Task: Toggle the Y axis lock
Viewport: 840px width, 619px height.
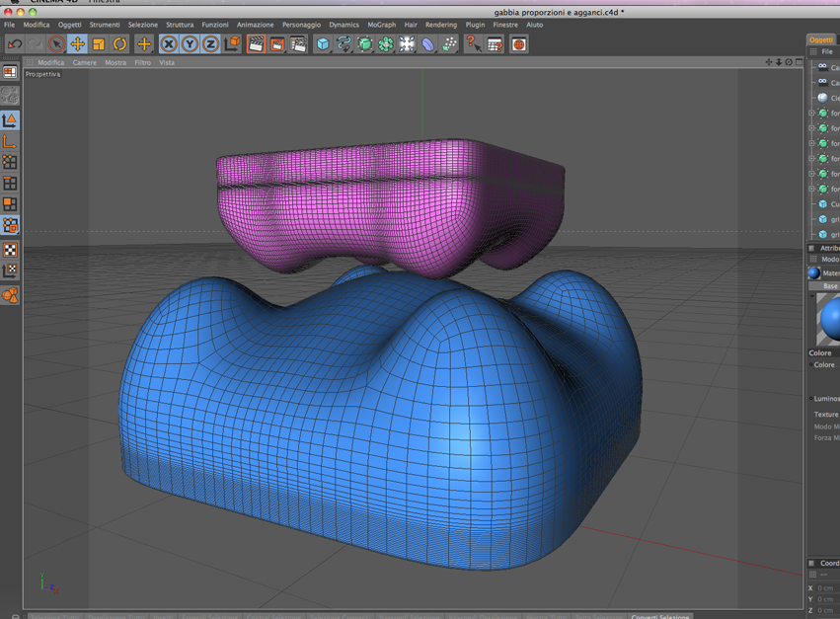Action: [190, 44]
